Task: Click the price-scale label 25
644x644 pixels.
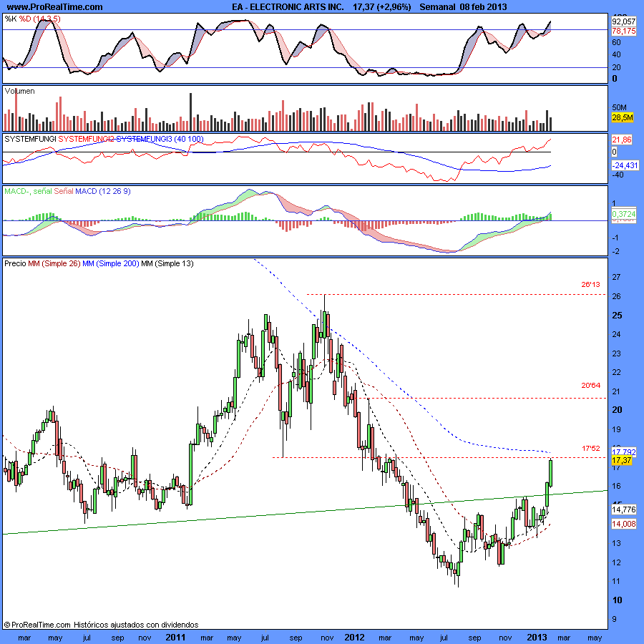Action: click(x=617, y=316)
